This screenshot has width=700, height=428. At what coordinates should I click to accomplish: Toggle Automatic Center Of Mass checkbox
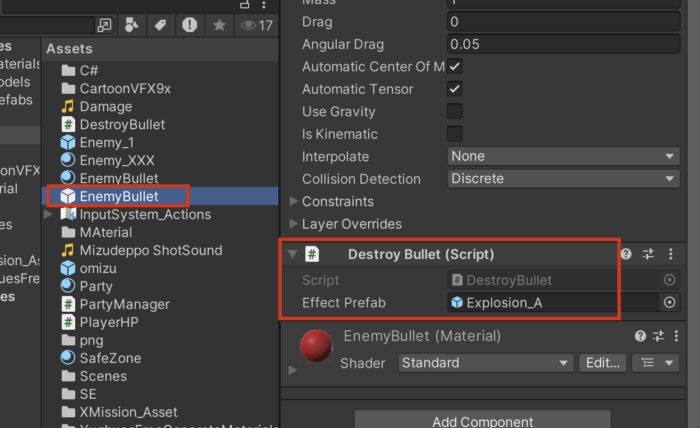click(x=455, y=66)
